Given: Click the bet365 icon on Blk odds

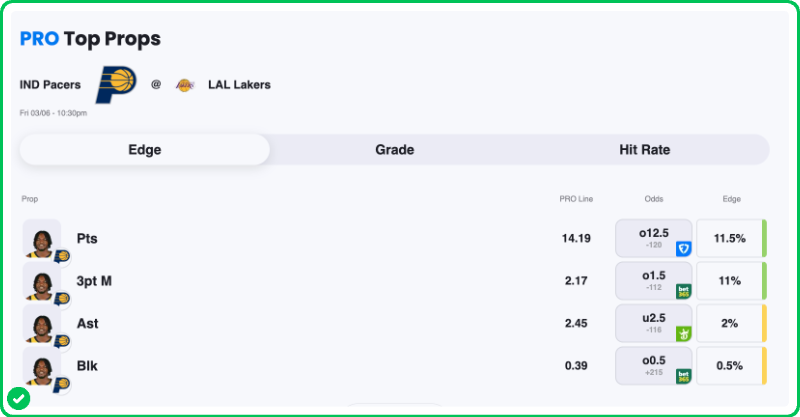Looking at the screenshot, I should [x=684, y=377].
